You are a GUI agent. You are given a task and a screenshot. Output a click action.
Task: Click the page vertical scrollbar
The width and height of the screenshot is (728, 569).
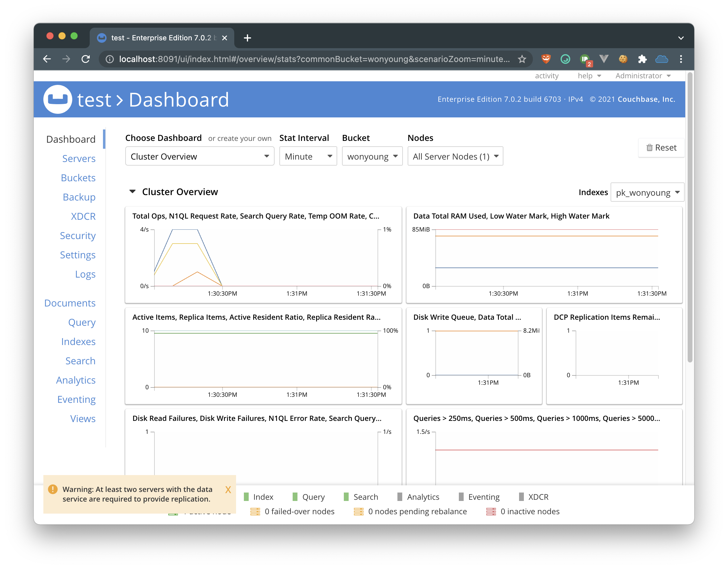click(690, 217)
